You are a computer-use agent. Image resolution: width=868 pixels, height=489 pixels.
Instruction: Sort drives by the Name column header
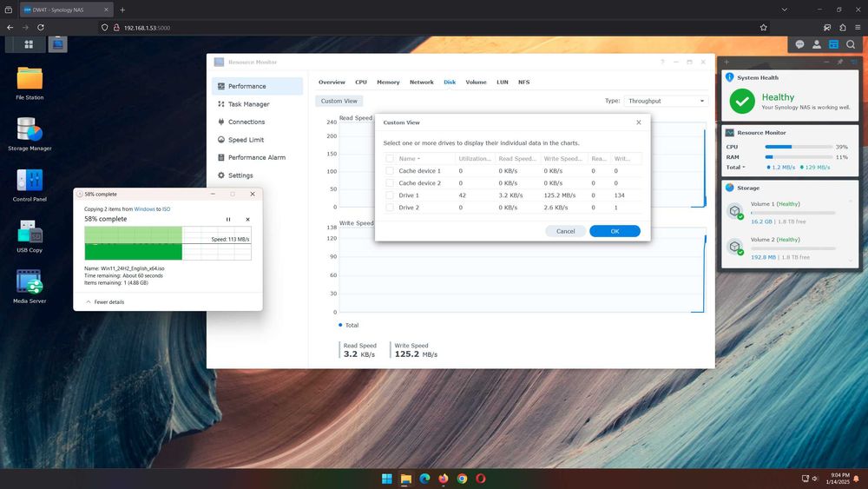[x=409, y=158]
